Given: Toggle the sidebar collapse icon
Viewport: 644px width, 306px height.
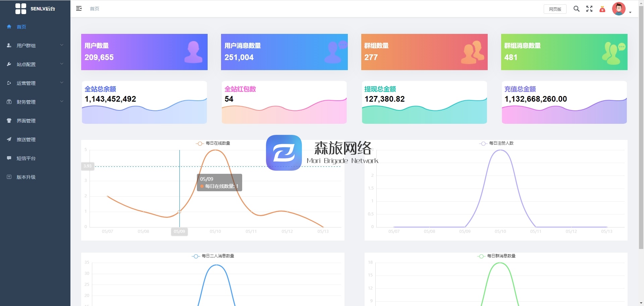Looking at the screenshot, I should pos(79,8).
